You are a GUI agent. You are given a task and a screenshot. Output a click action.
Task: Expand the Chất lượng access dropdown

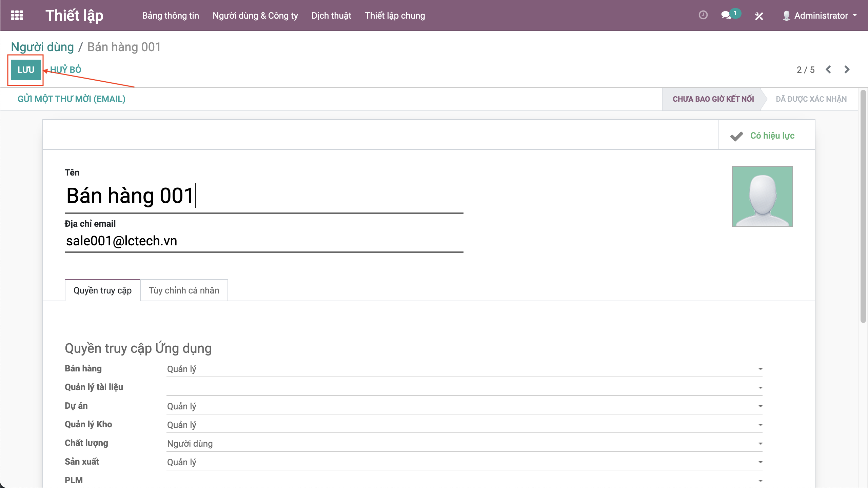(464, 444)
